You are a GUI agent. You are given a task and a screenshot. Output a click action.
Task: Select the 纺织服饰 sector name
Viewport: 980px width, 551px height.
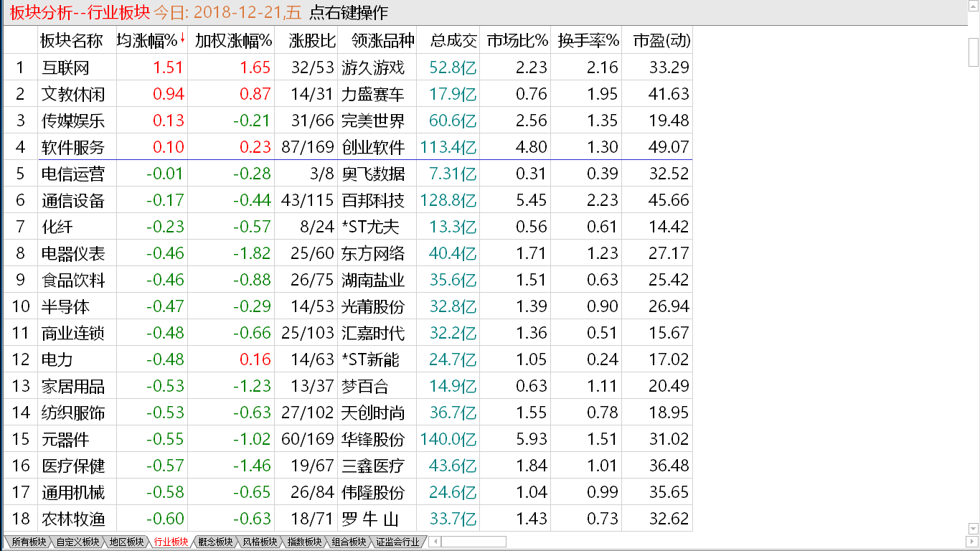[x=72, y=413]
